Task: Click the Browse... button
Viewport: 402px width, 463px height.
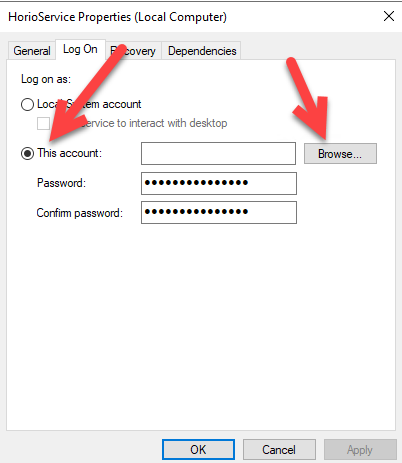Action: tap(340, 154)
